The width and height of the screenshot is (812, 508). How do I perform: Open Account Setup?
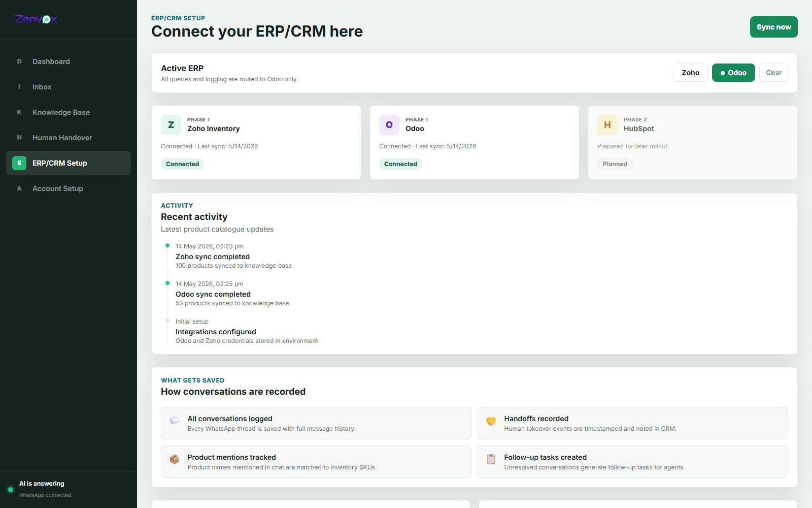[x=69, y=188]
